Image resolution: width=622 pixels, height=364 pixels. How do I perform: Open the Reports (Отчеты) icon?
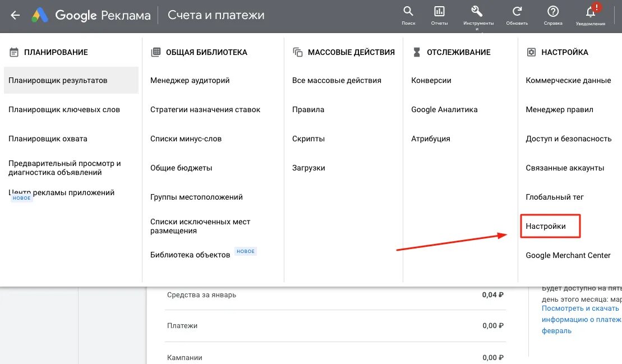pyautogui.click(x=439, y=11)
